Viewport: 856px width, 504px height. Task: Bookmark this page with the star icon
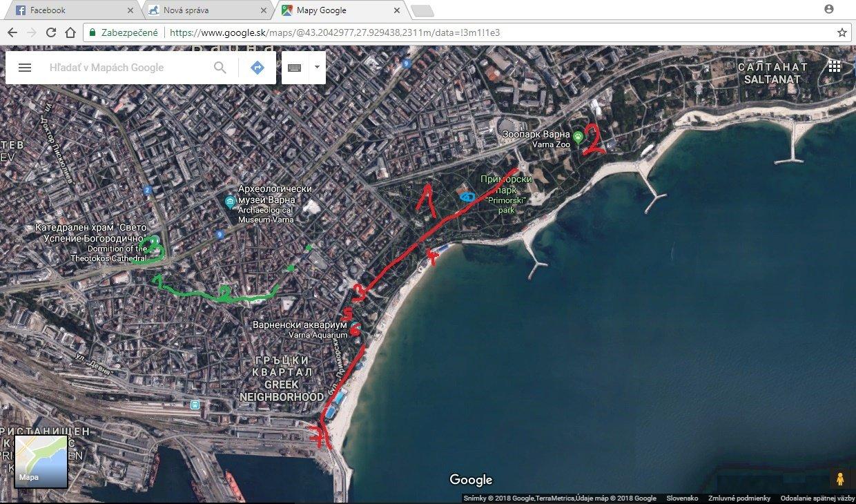[842, 32]
